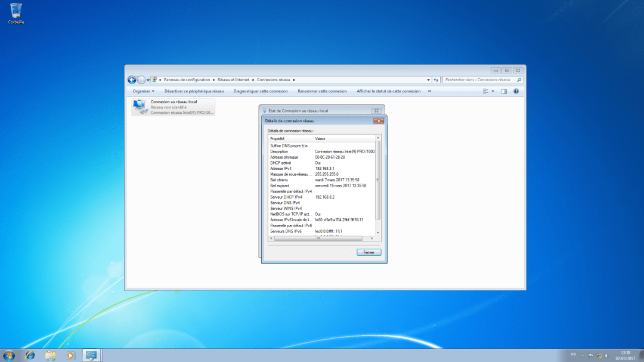Click the back navigation arrow
The image size is (644, 362).
click(132, 79)
